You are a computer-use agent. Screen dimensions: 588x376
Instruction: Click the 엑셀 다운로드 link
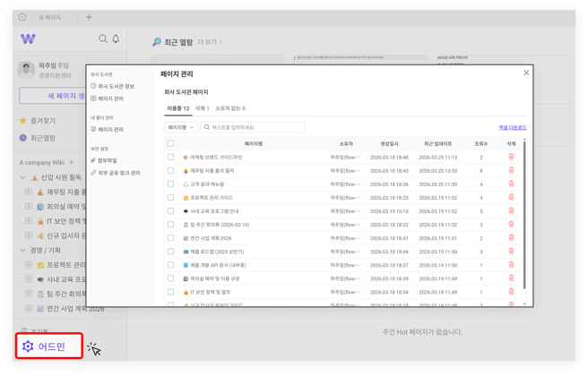(513, 127)
